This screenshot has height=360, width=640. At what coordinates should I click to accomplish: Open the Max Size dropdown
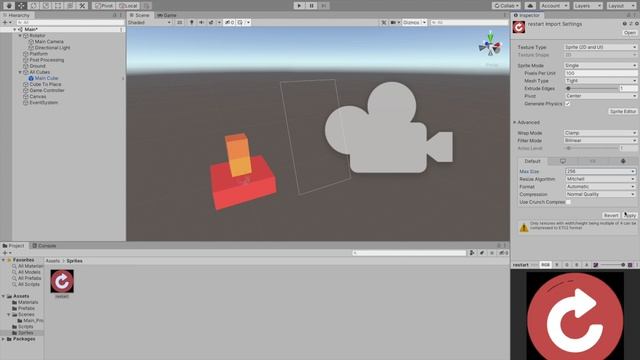click(600, 171)
